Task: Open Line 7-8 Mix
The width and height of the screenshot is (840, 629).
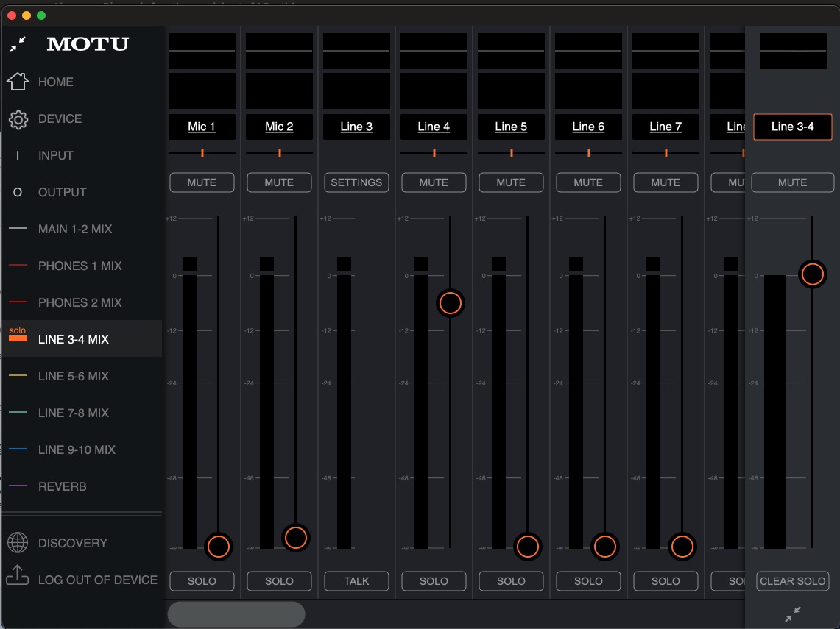Action: click(74, 413)
